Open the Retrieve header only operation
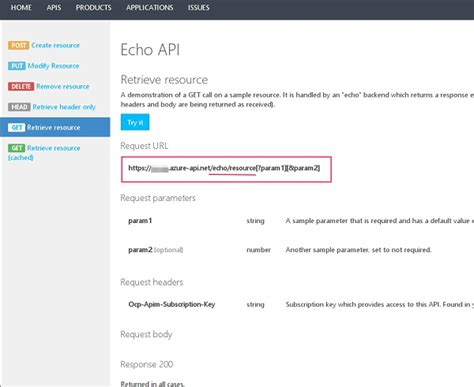The image size is (474, 387). pos(64,107)
